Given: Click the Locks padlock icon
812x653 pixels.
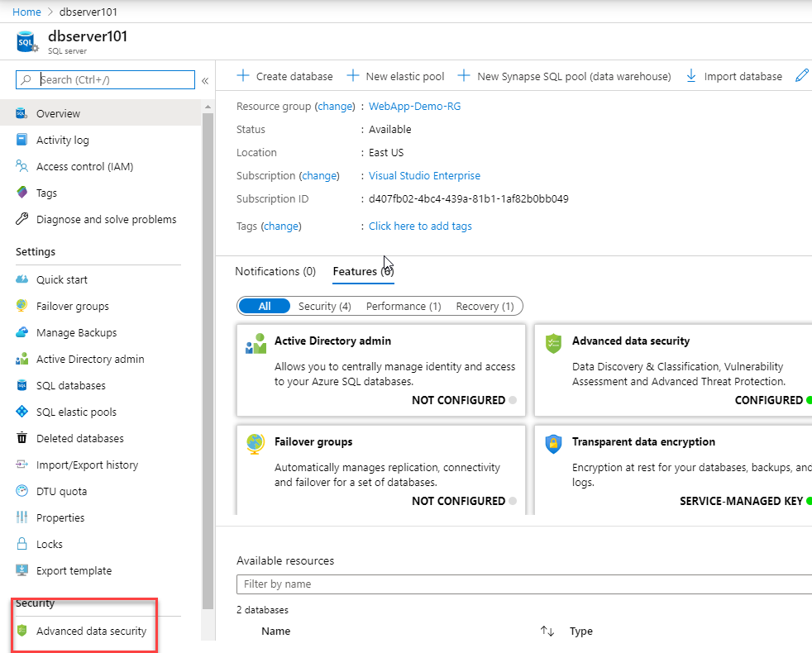Looking at the screenshot, I should click(21, 544).
